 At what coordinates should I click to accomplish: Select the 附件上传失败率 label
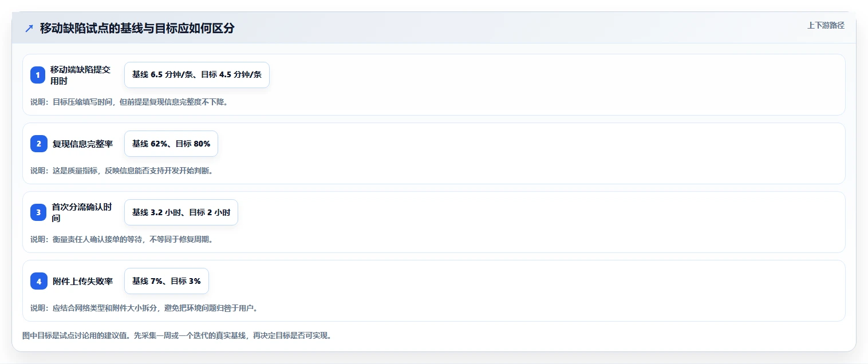click(82, 281)
